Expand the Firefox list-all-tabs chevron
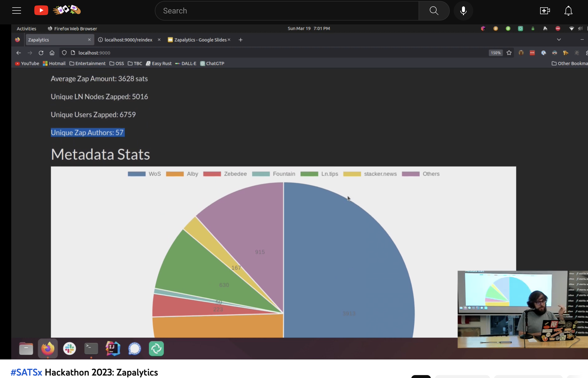 tap(559, 40)
